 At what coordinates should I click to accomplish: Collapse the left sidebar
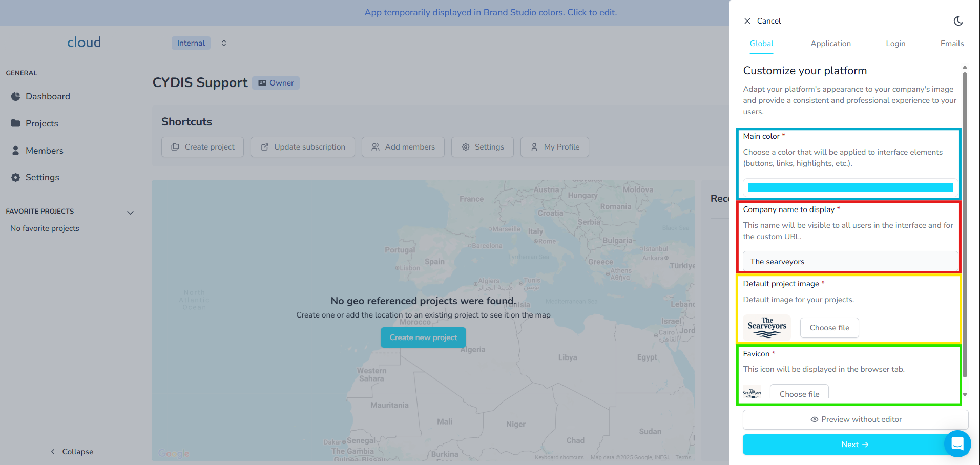click(72, 452)
